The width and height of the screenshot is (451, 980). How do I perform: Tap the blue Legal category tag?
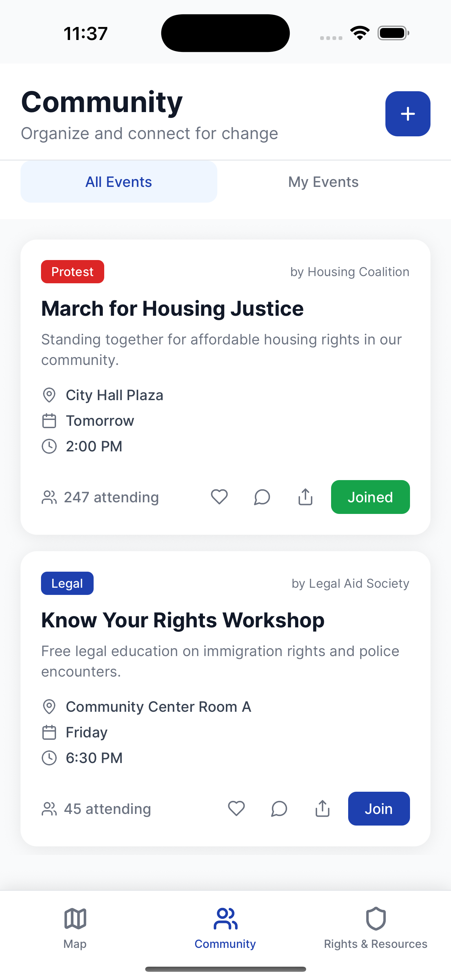click(67, 583)
